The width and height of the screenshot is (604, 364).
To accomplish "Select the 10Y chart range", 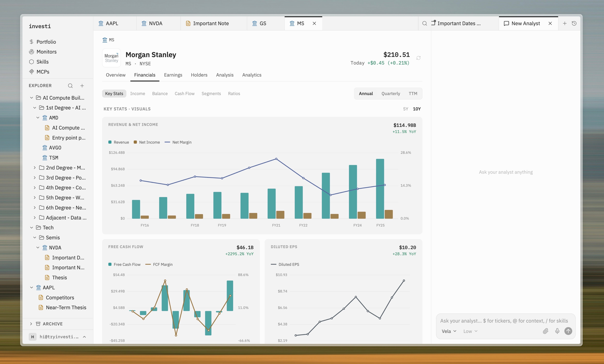I will coord(416,109).
